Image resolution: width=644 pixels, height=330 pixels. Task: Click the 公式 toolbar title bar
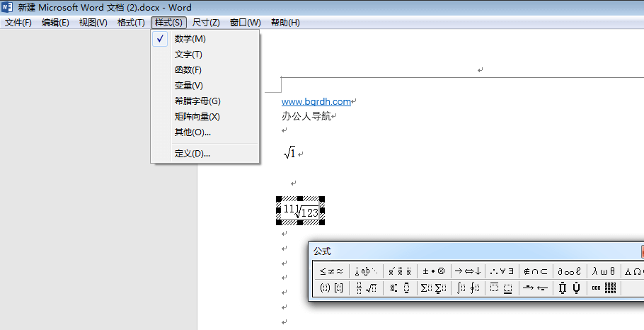click(474, 251)
